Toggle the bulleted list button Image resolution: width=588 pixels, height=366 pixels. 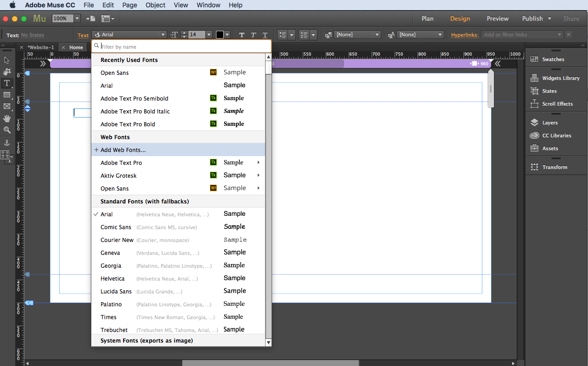coord(283,35)
